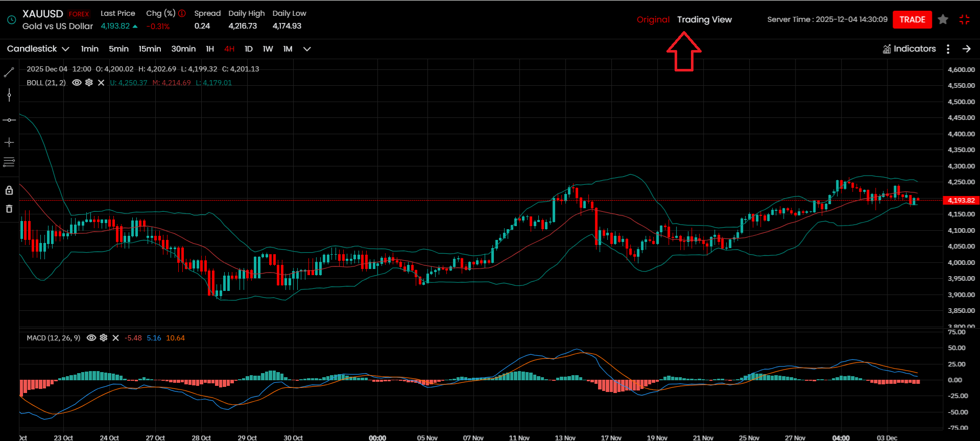Screen dimensions: 980x441
Task: Open MACD indicator settings gear
Action: coord(104,338)
